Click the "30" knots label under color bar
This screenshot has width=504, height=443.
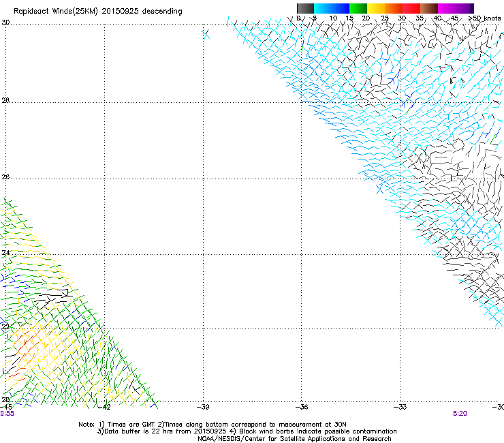point(402,18)
